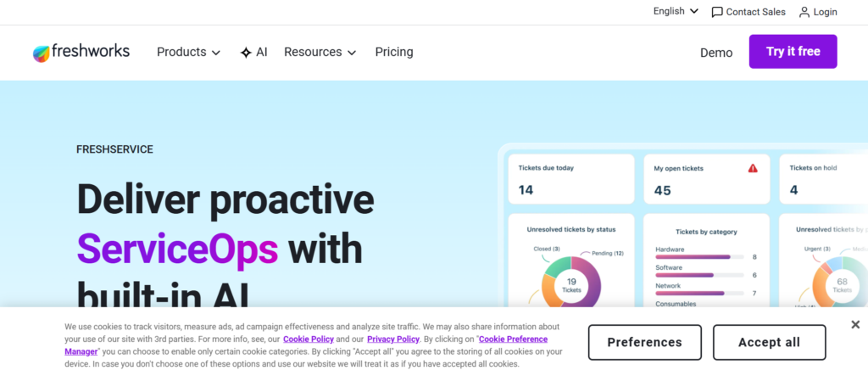
Task: Open cookie Preferences
Action: 644,342
